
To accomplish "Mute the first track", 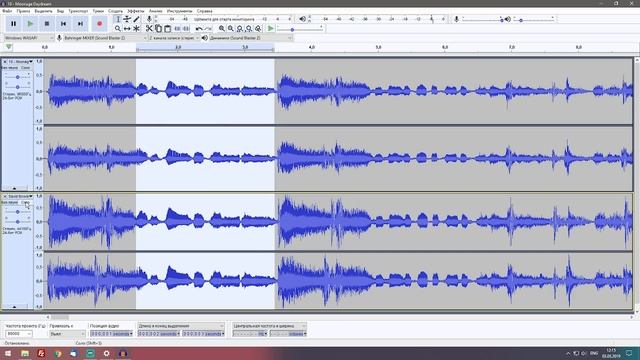I will 10,68.
